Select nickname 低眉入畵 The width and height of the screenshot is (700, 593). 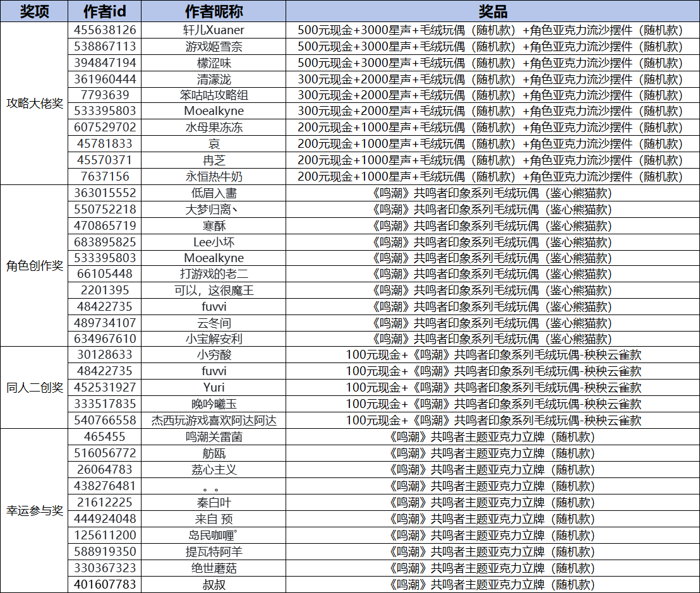coord(214,193)
